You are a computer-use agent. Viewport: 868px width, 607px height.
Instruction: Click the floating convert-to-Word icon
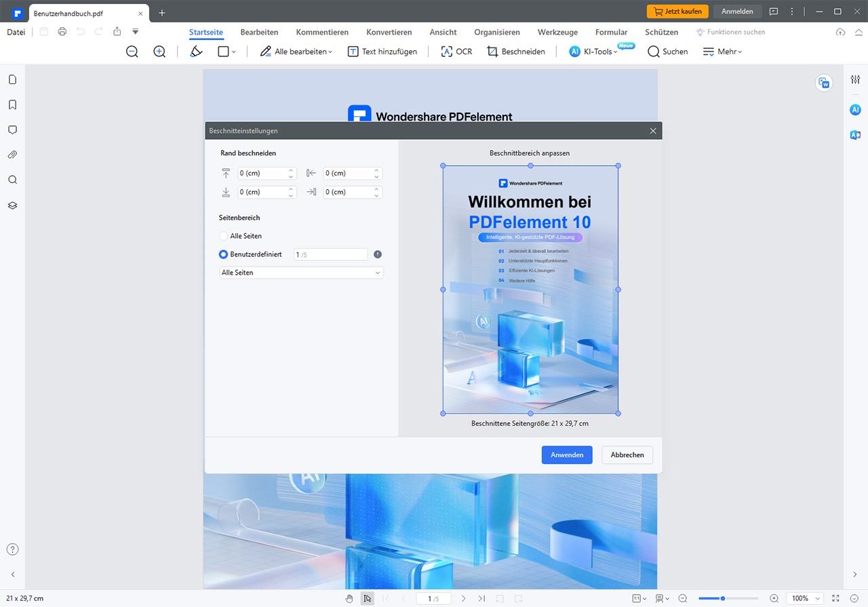coord(824,83)
